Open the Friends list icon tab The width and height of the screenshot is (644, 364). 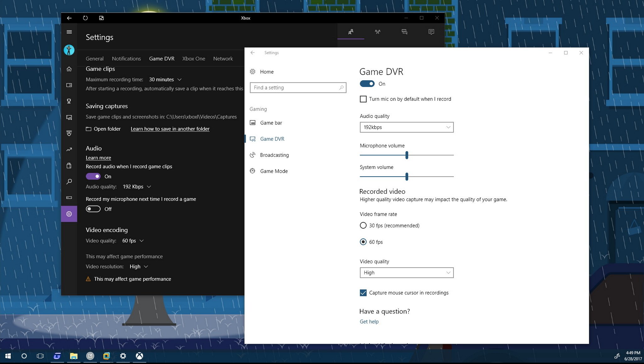[x=351, y=32]
